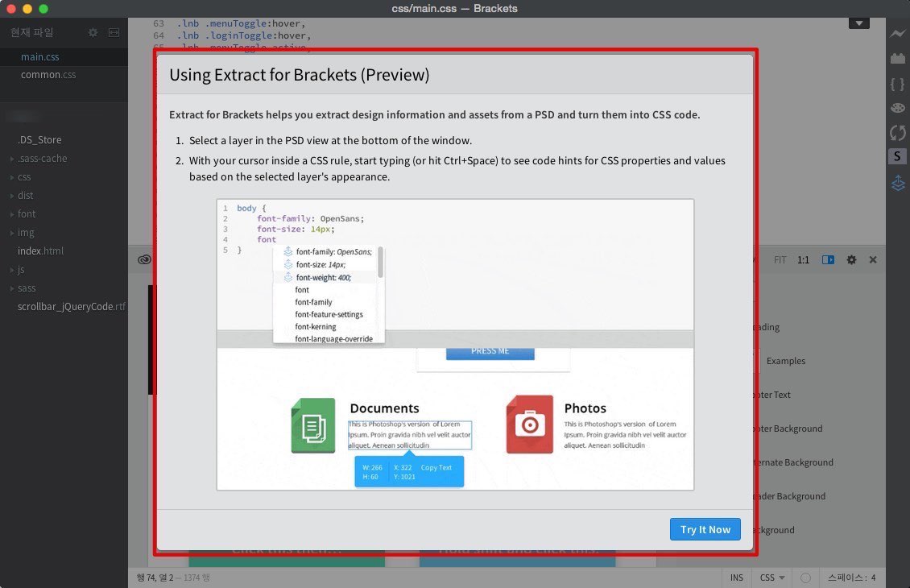Click the Try It Now button
910x588 pixels.
tap(705, 529)
